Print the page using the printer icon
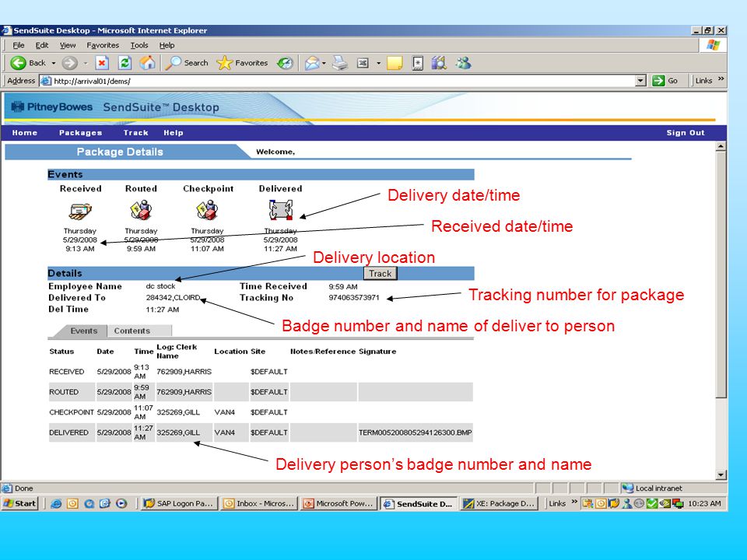 (x=340, y=63)
